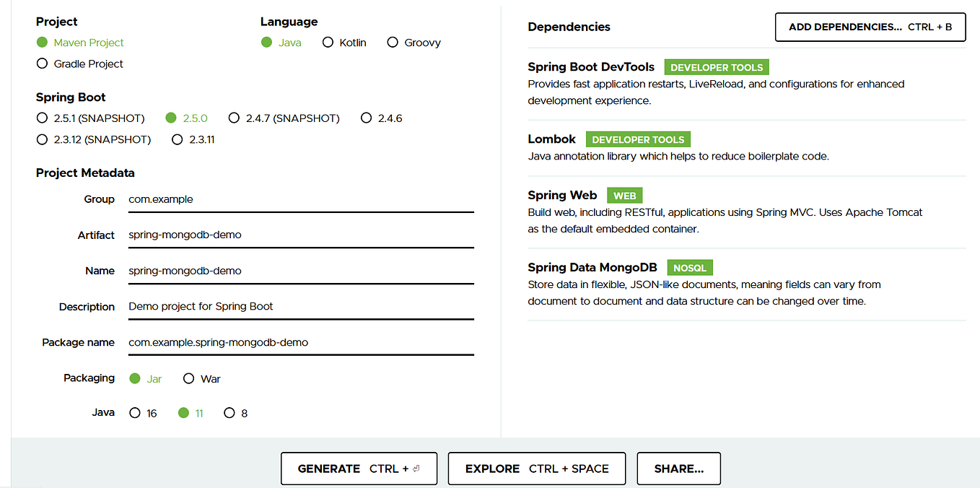Click the WEB badge on Spring Web

pos(624,195)
